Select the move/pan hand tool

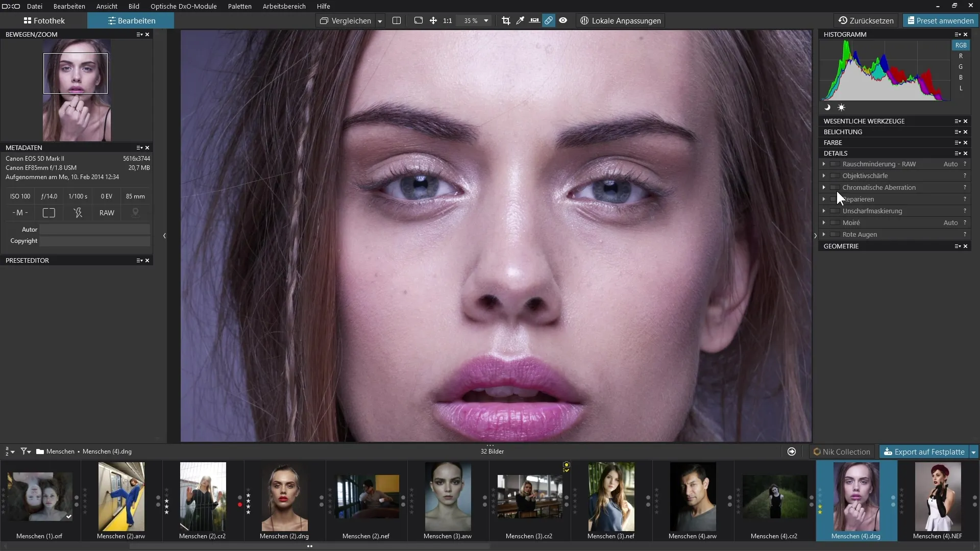click(x=433, y=21)
